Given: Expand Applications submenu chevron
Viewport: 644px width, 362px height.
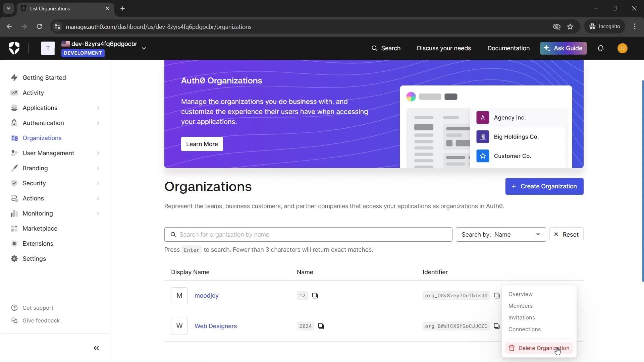Looking at the screenshot, I should (x=98, y=108).
